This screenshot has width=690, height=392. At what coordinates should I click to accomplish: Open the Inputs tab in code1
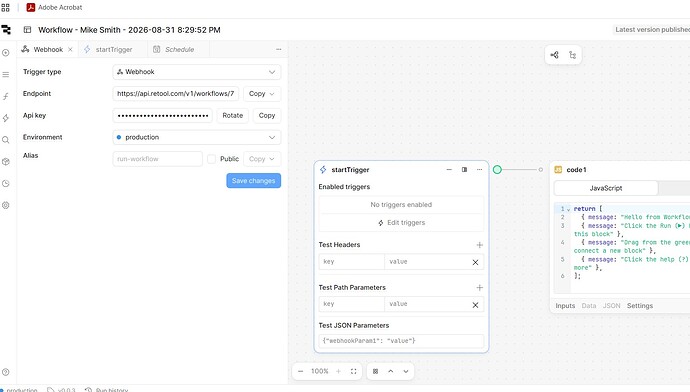565,306
